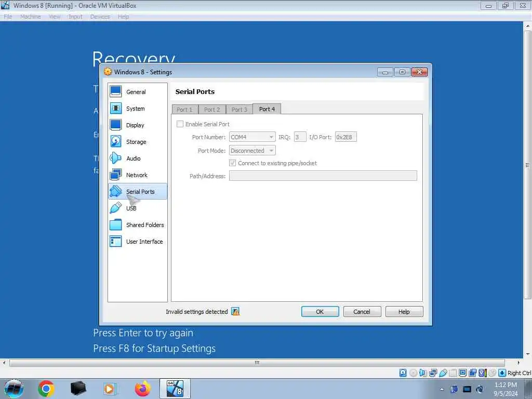This screenshot has height=399, width=532.
Task: Click the VM window's scroll-left arrow
Action: pos(4,363)
